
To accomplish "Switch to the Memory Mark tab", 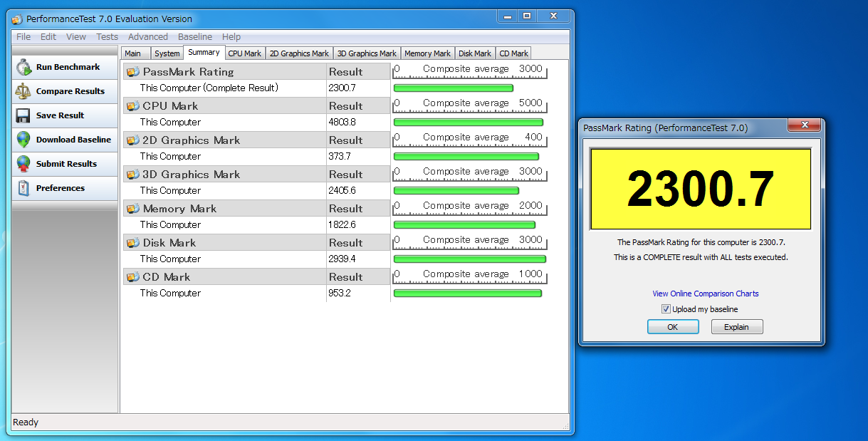I will click(428, 53).
